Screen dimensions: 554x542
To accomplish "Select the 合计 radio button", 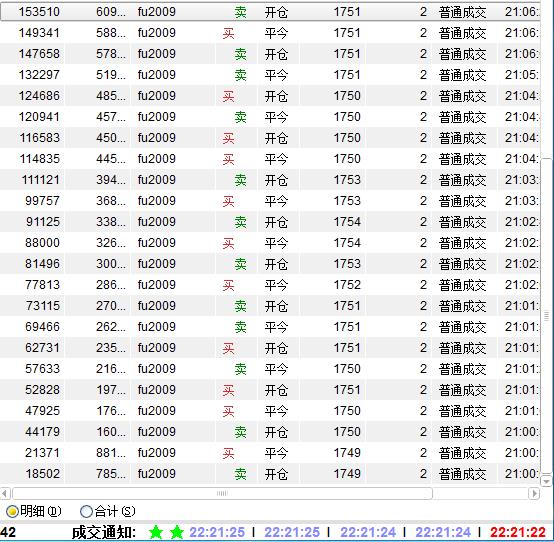I will pyautogui.click(x=86, y=511).
